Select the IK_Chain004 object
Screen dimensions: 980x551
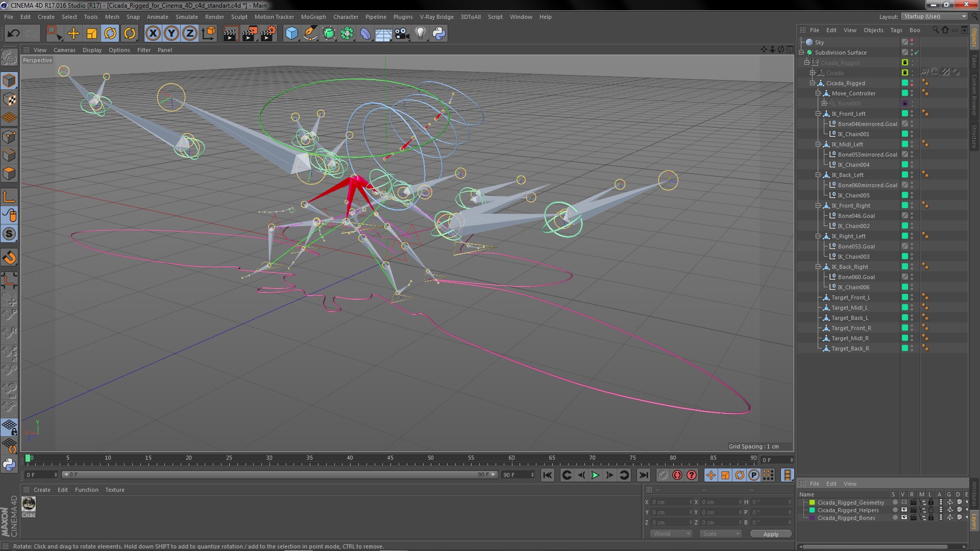(x=853, y=165)
